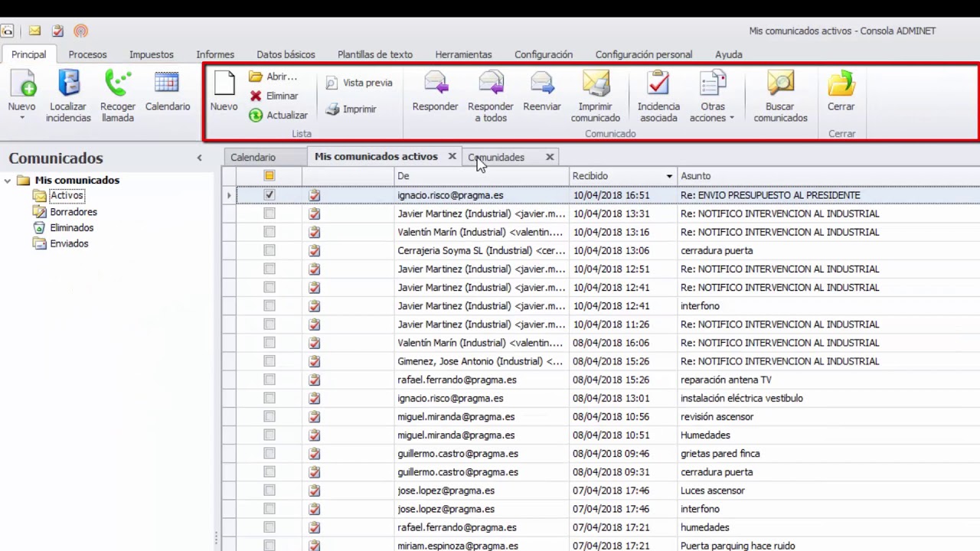980x551 pixels.
Task: Launch Buscar comunicados search
Action: click(780, 96)
